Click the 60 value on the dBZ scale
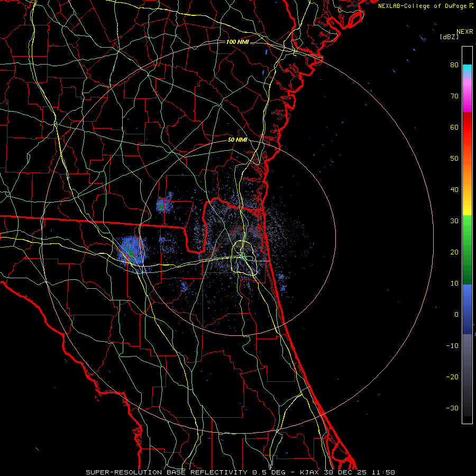The height and width of the screenshot is (476, 476). pyautogui.click(x=454, y=127)
